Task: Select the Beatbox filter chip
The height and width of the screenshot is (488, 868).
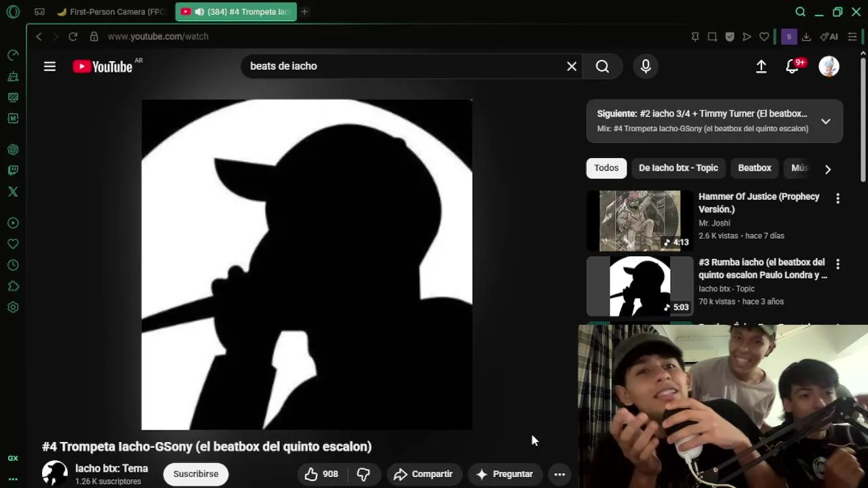Action: coord(754,168)
